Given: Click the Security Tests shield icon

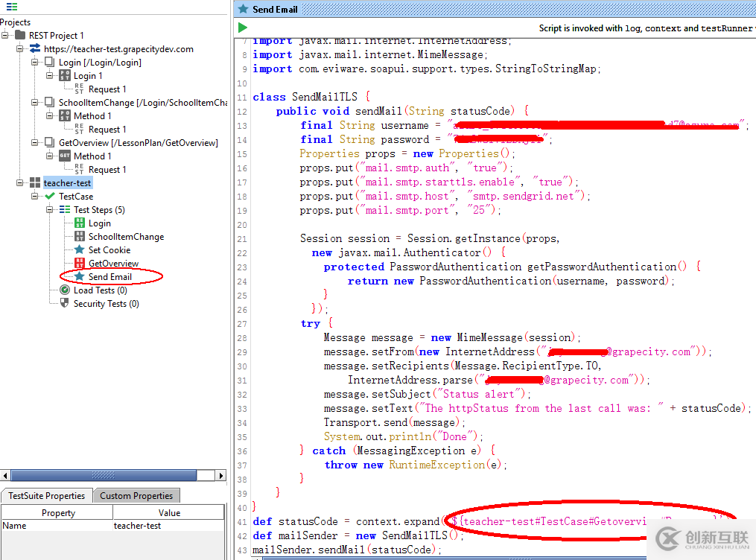Looking at the screenshot, I should tap(65, 304).
